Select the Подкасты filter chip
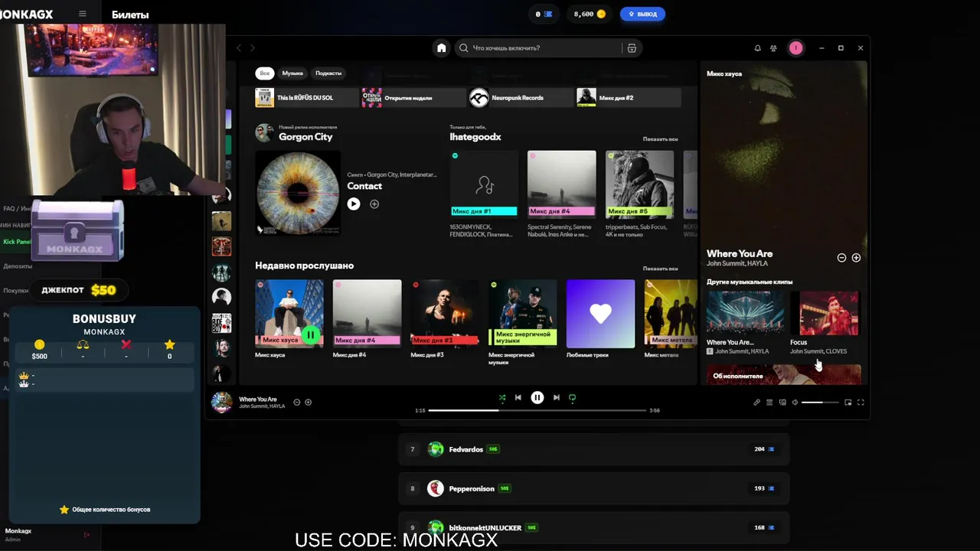The height and width of the screenshot is (551, 980). [328, 73]
